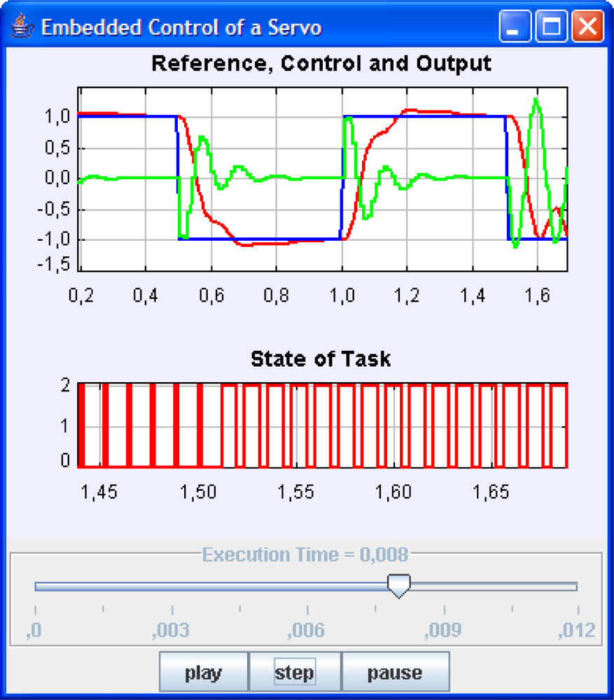Minimize the Embedded Control window
Screen dimensions: 614x700
coord(515,27)
